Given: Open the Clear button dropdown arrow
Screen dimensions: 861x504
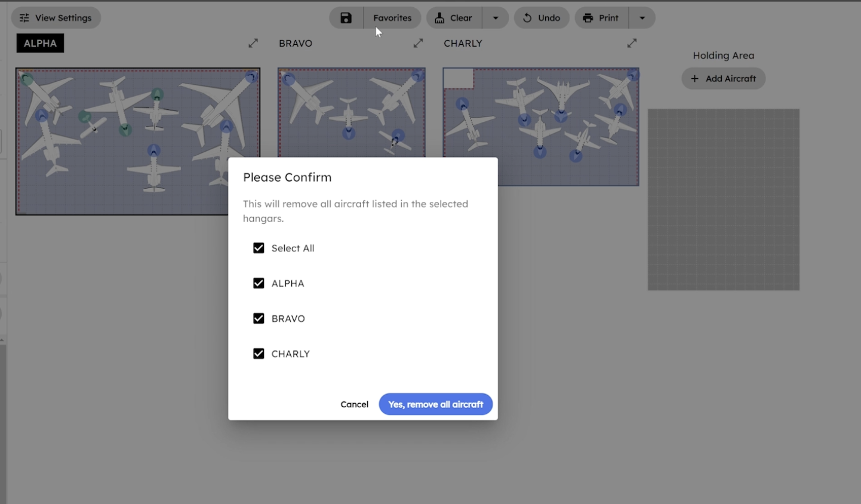Looking at the screenshot, I should 496,18.
